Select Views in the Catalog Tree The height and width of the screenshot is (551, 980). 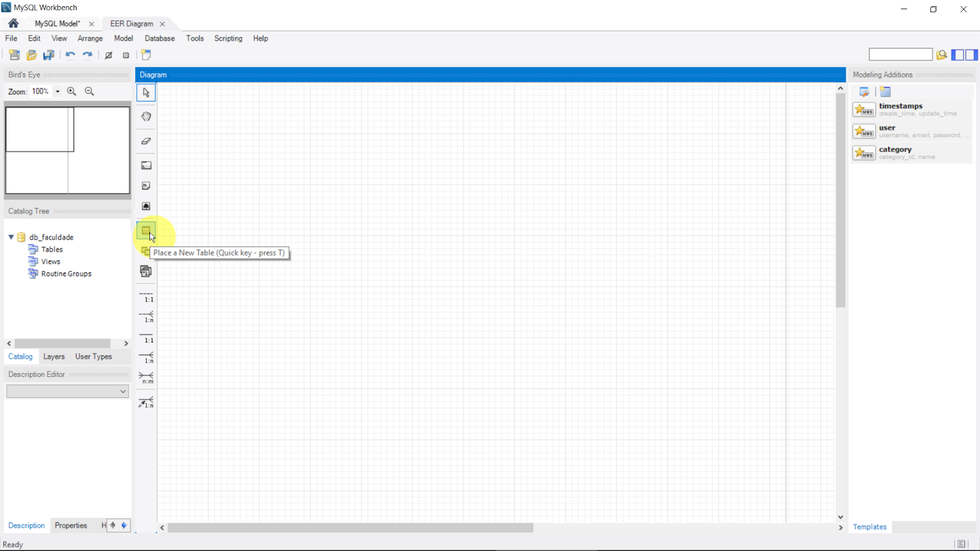(x=51, y=261)
